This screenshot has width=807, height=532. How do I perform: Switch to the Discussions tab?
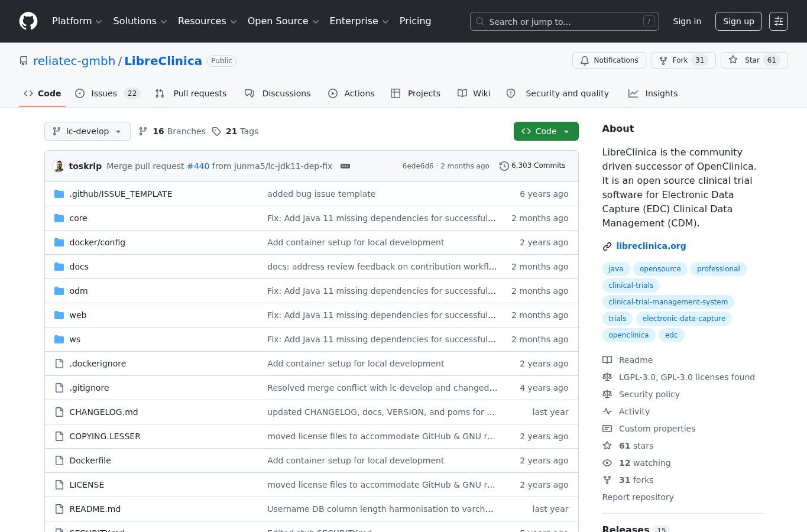coord(277,93)
